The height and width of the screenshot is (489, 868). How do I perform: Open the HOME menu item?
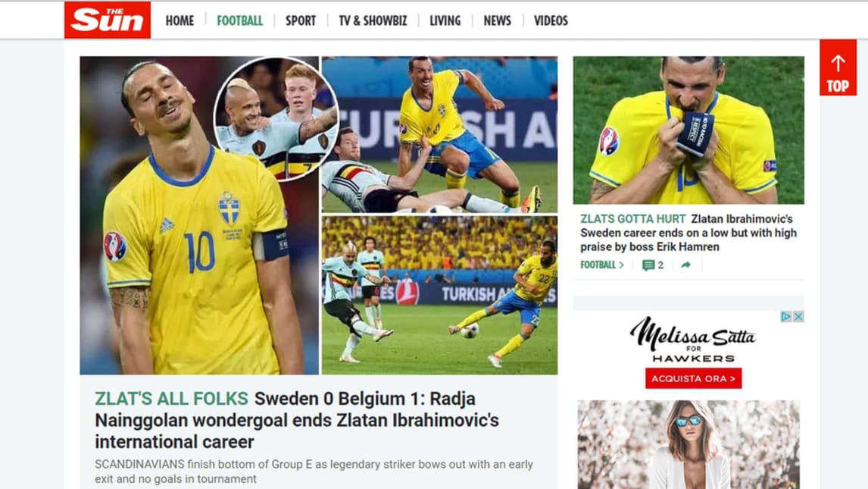(x=180, y=21)
